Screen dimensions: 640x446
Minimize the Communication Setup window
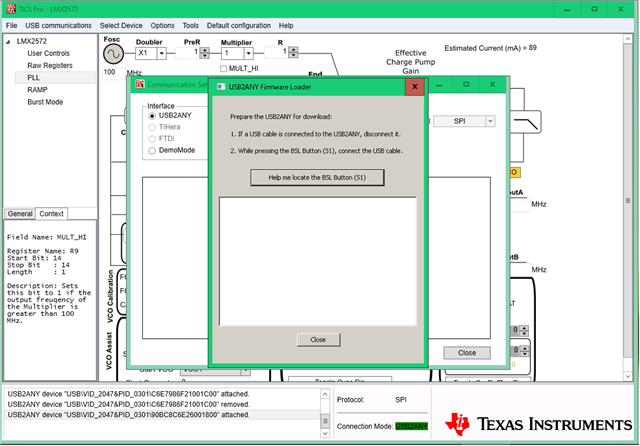[439, 85]
